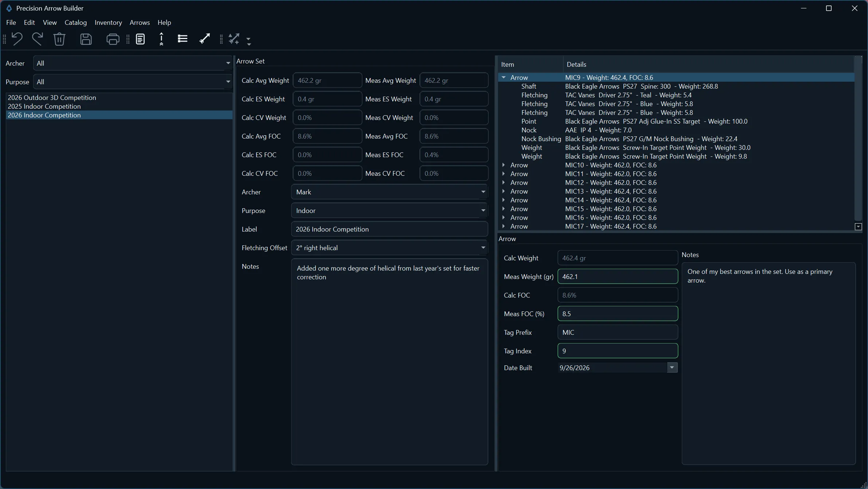The height and width of the screenshot is (489, 868).
Task: Open the Inventory menu
Action: click(x=108, y=22)
